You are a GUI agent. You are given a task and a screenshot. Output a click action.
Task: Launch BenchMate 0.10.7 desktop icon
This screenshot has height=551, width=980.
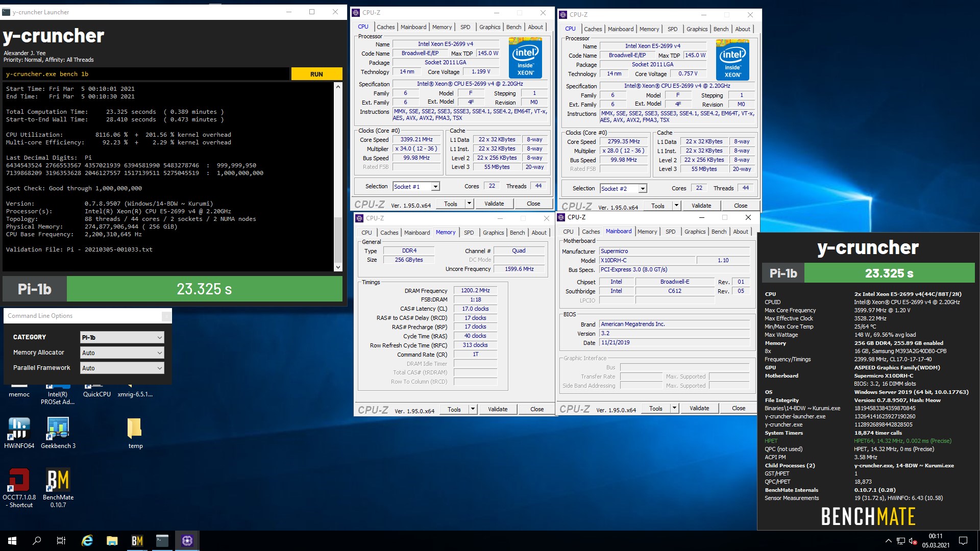58,488
